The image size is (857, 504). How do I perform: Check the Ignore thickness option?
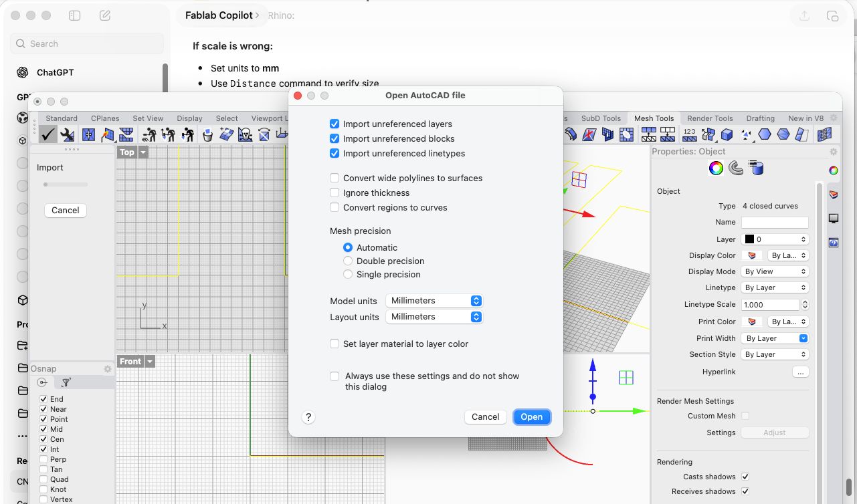(335, 193)
